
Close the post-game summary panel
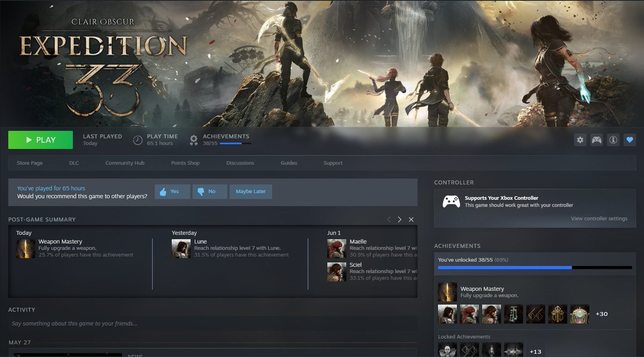(411, 220)
